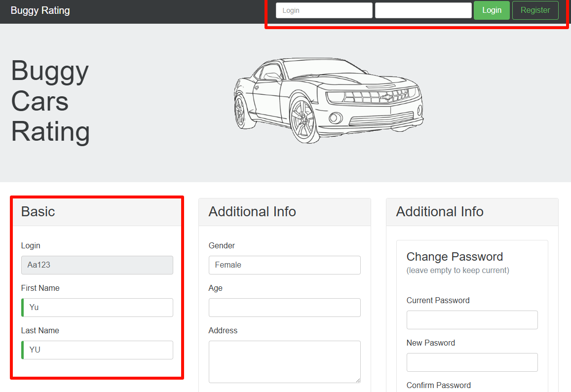
Task: Edit the First Name field
Action: pyautogui.click(x=97, y=308)
